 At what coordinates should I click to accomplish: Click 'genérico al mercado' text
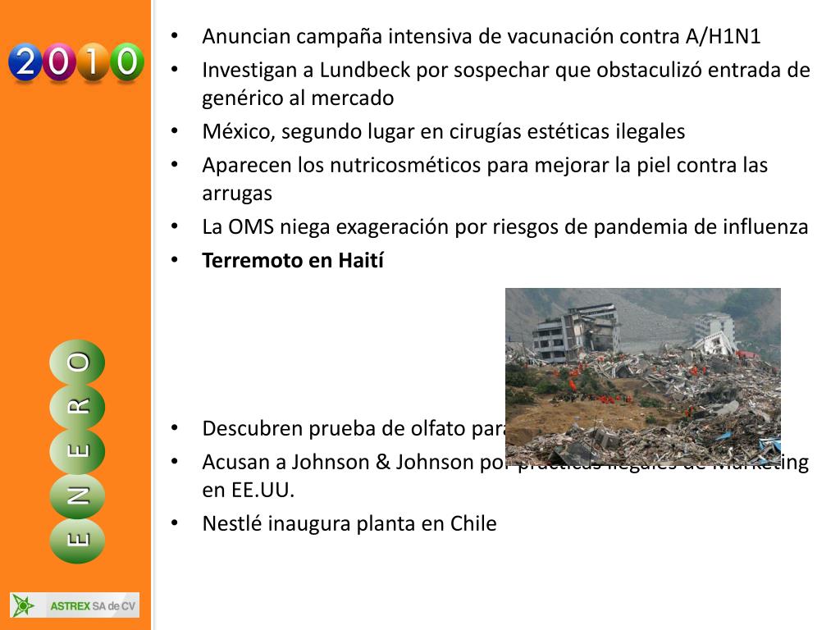click(x=298, y=98)
